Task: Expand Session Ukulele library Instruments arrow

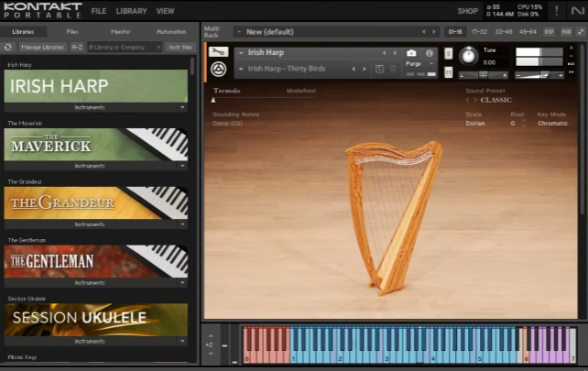Action: [182, 342]
